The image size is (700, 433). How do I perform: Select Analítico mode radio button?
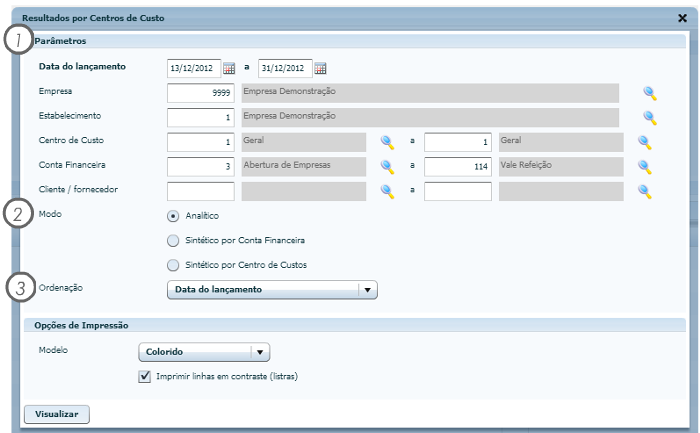[173, 216]
